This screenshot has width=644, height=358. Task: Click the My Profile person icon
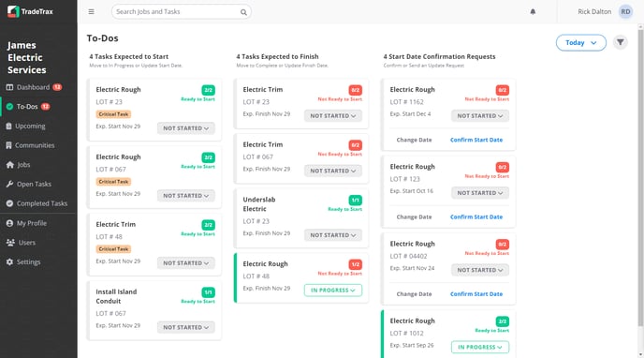pyautogui.click(x=10, y=223)
